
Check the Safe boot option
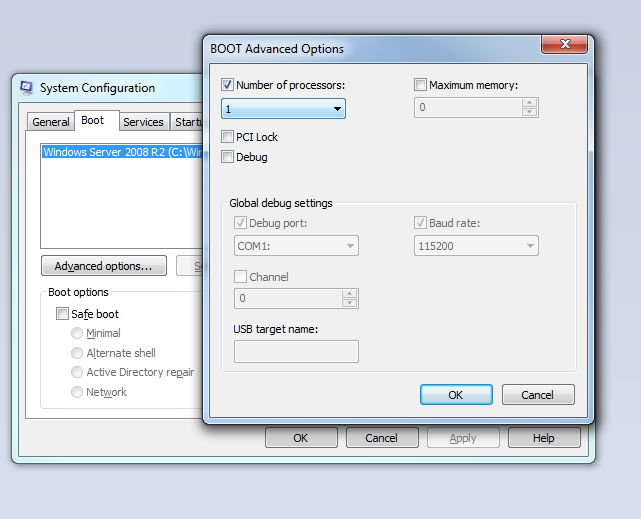tap(63, 314)
